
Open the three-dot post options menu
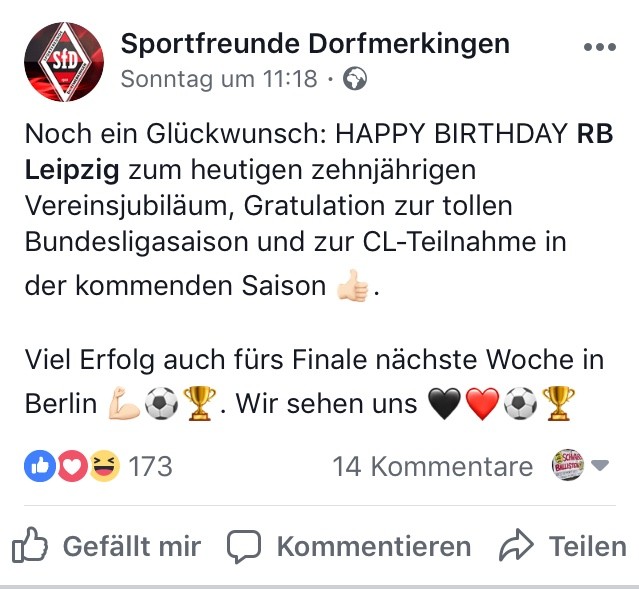click(x=599, y=47)
